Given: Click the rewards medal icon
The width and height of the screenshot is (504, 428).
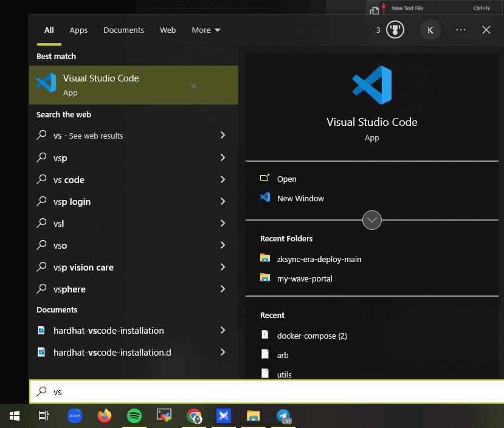Looking at the screenshot, I should (x=395, y=30).
